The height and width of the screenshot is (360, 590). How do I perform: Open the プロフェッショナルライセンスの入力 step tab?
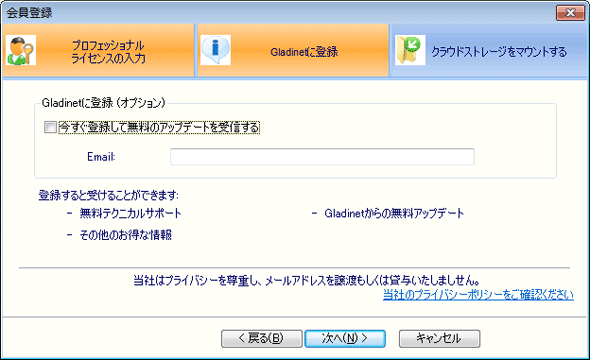point(99,50)
